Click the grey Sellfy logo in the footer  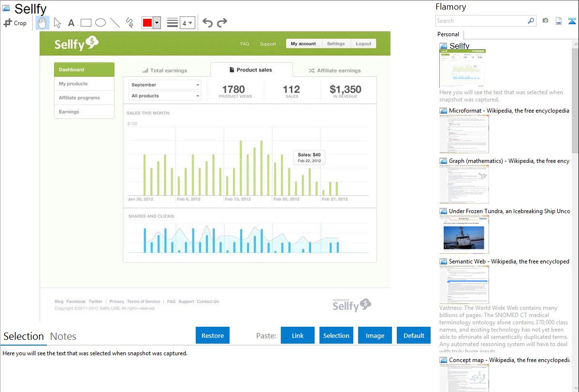(351, 305)
